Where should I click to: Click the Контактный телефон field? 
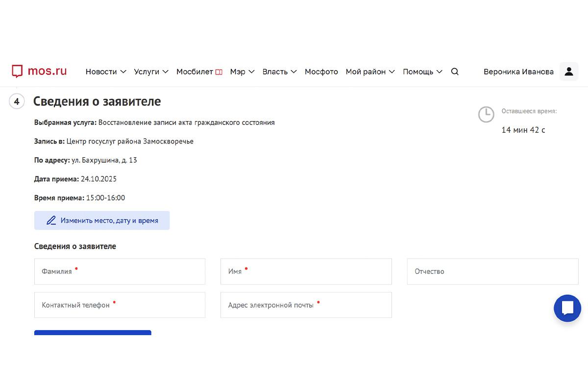(120, 305)
